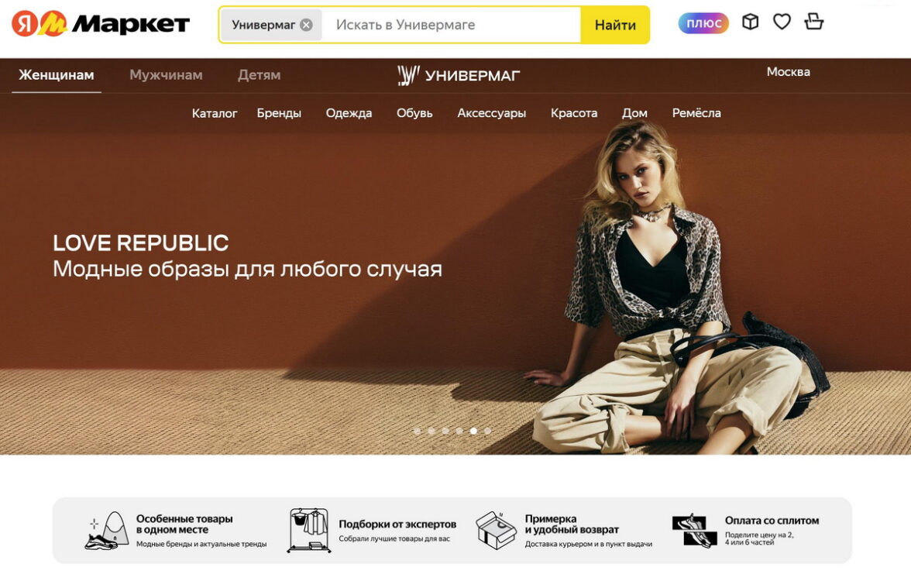
Task: Open favorites via the heart icon
Action: (x=782, y=22)
